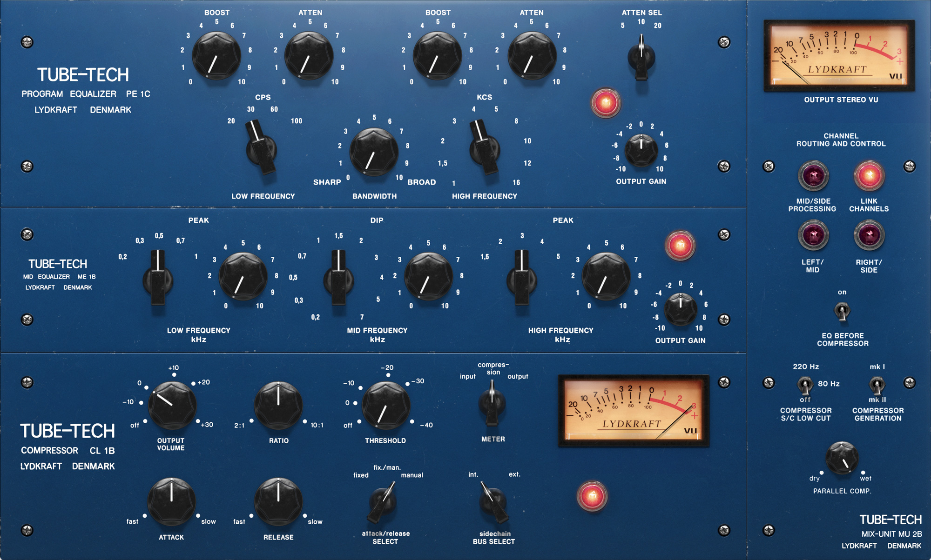Click the Output Stereo VU meter
The image size is (931, 560).
pos(839,55)
